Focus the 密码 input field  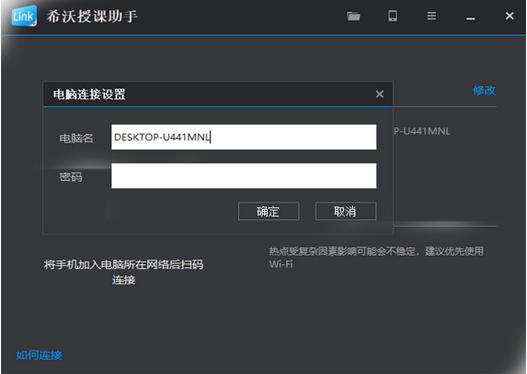pyautogui.click(x=244, y=176)
